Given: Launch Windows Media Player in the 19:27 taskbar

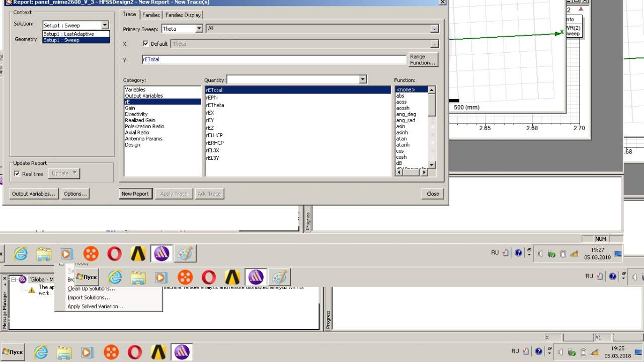Looking at the screenshot, I should (x=67, y=254).
